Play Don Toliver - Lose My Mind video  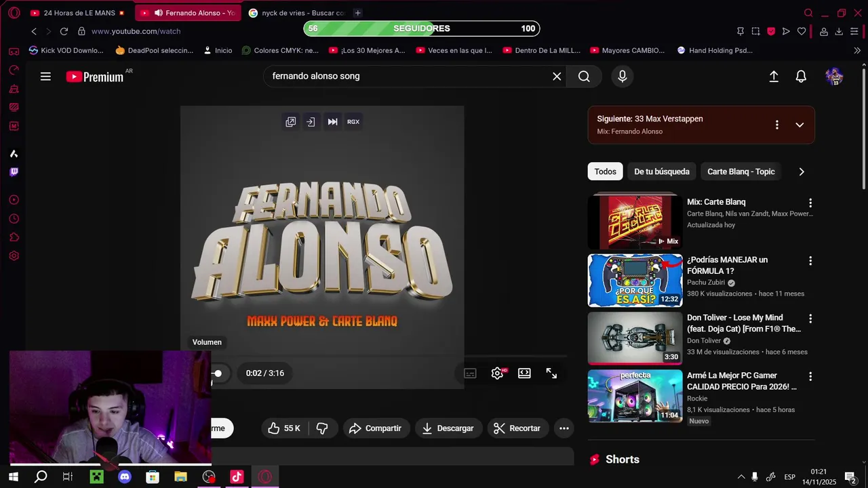click(635, 338)
